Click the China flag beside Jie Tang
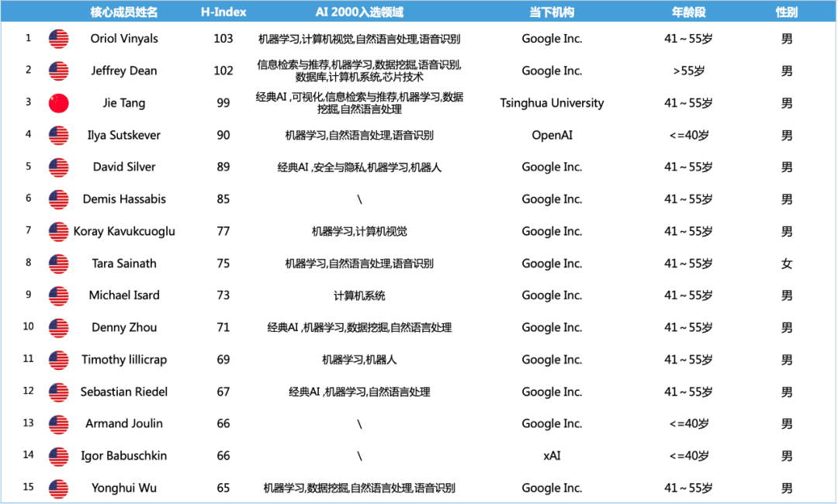Image resolution: width=838 pixels, height=504 pixels. tap(59, 103)
